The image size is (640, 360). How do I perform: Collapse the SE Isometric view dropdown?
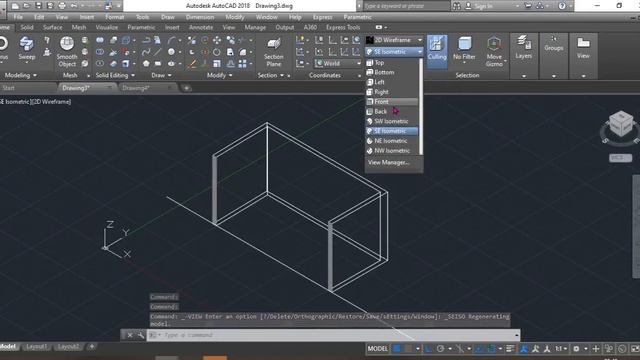tap(394, 52)
